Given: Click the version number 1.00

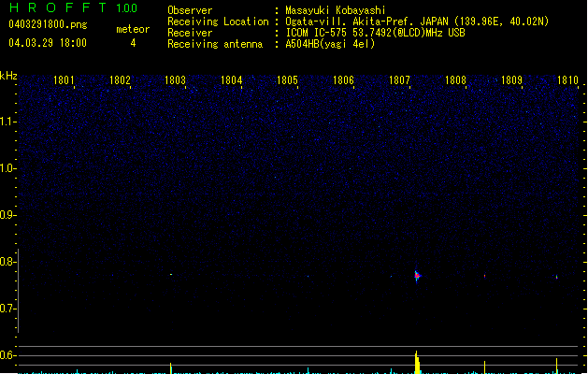Looking at the screenshot, I should click(x=125, y=8).
